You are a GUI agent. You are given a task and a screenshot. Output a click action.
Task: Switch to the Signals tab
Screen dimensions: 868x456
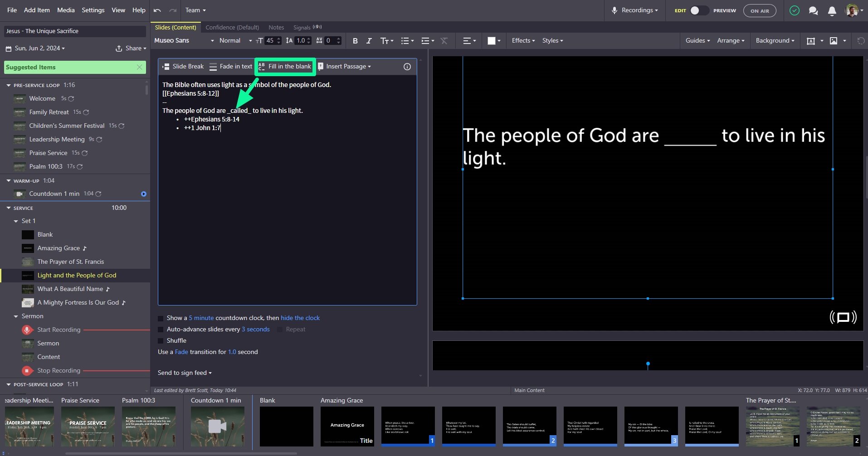click(307, 28)
